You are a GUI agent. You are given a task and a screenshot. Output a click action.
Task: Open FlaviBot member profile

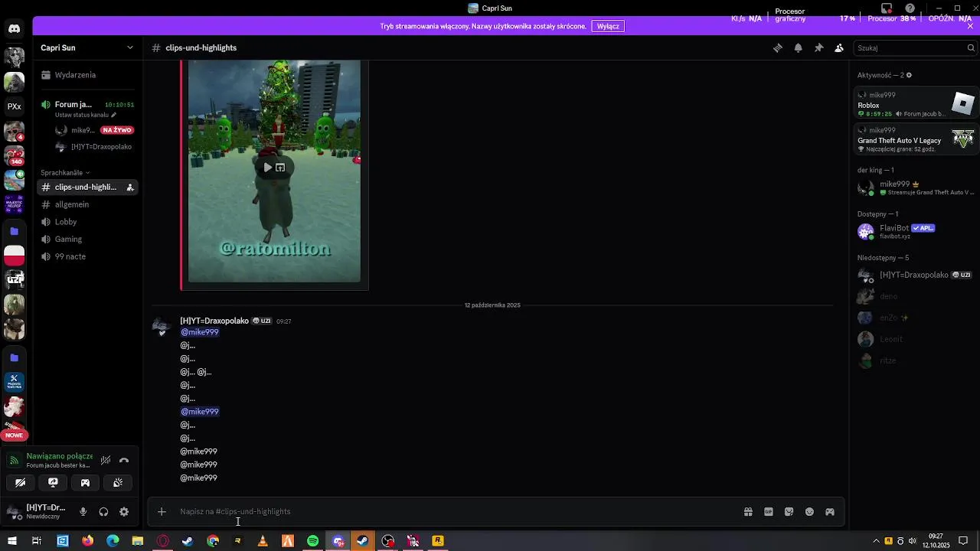point(913,231)
